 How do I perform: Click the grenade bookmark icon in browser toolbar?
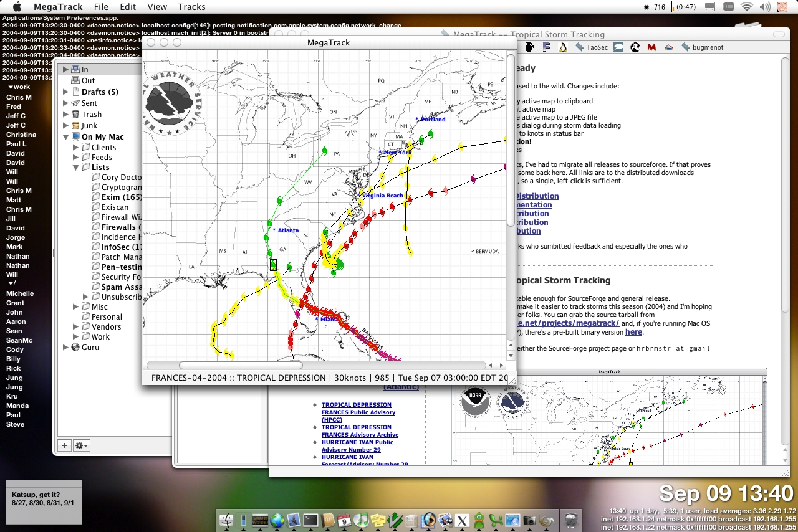529,47
